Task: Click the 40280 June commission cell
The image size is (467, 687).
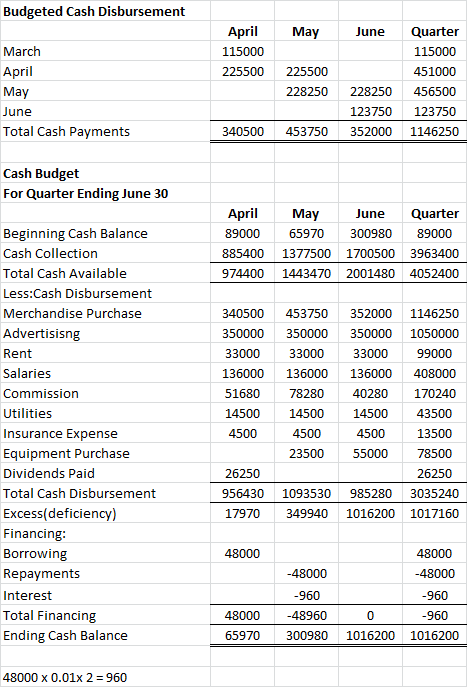Action: [x=371, y=393]
